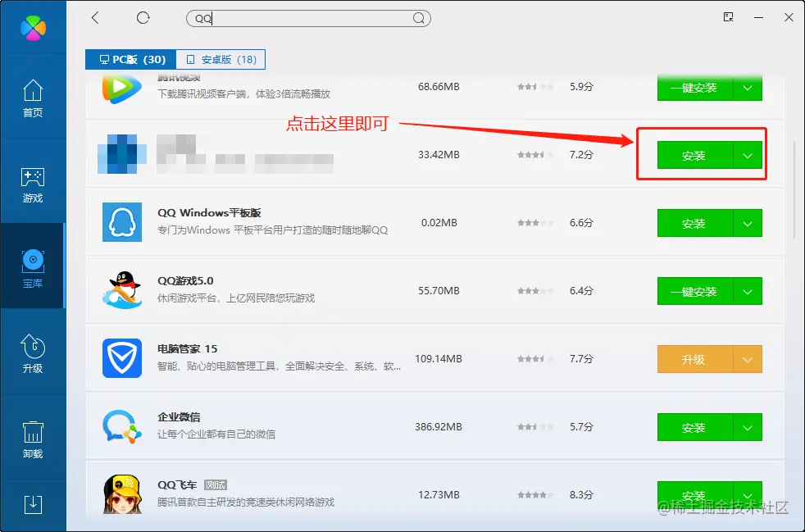Click the magnifier search icon
Viewport: 805px width, 532px height.
click(418, 19)
